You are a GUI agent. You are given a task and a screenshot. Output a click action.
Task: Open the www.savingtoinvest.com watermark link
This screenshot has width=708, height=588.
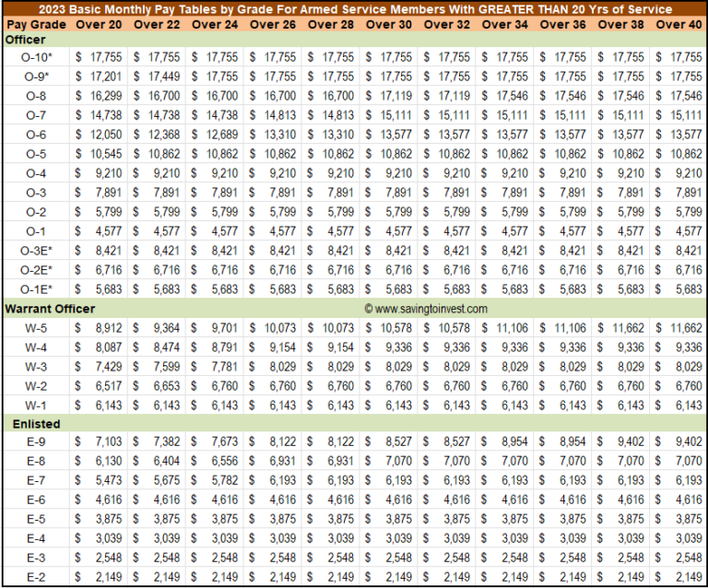[x=426, y=309]
